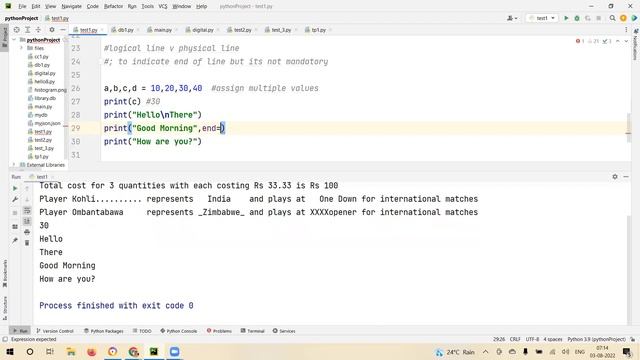
Task: Open the File menu
Action: (22, 7)
